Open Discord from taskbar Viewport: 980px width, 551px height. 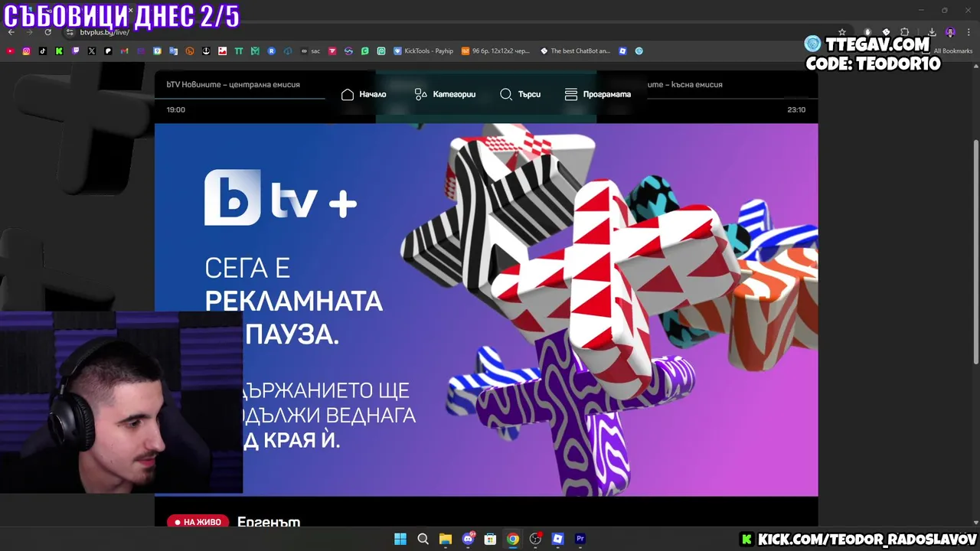[468, 539]
